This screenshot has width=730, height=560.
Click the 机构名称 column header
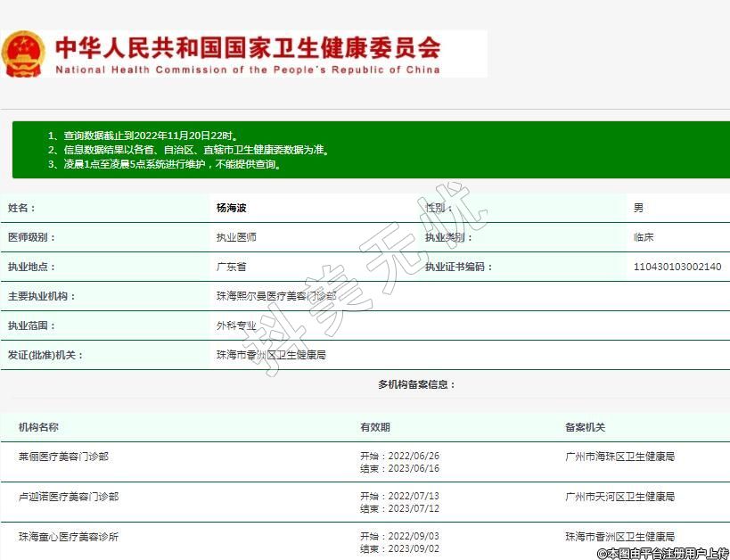point(38,427)
